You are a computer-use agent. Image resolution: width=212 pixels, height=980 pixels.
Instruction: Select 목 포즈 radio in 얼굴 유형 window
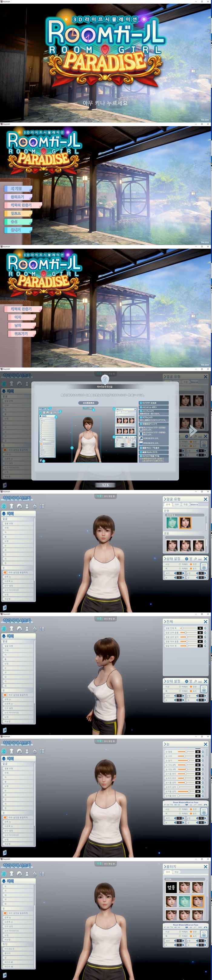[191, 568]
